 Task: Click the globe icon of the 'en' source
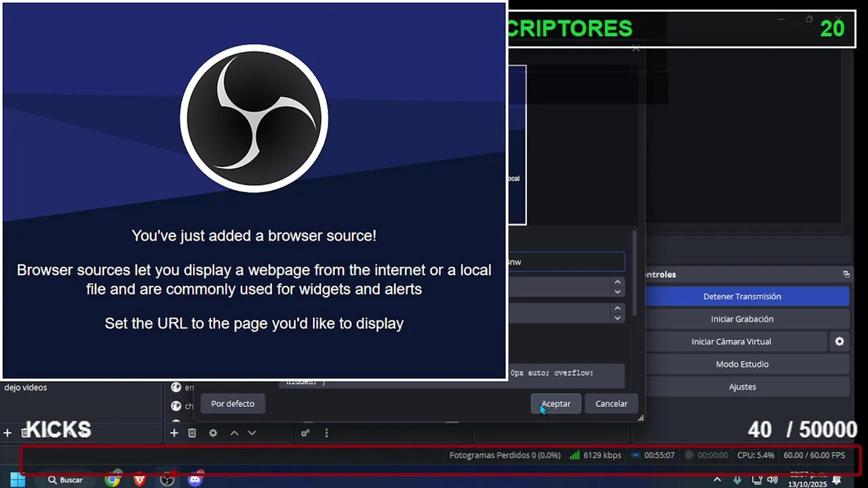tap(176, 388)
